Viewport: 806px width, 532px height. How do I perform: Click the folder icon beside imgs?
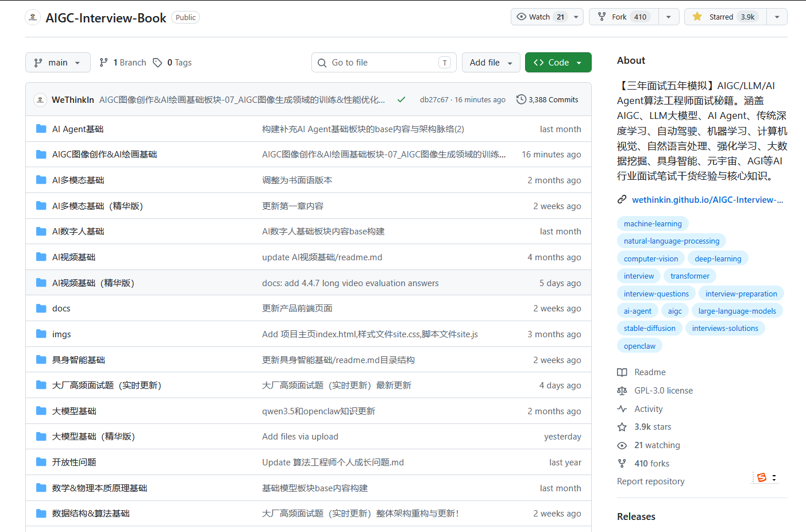[41, 334]
